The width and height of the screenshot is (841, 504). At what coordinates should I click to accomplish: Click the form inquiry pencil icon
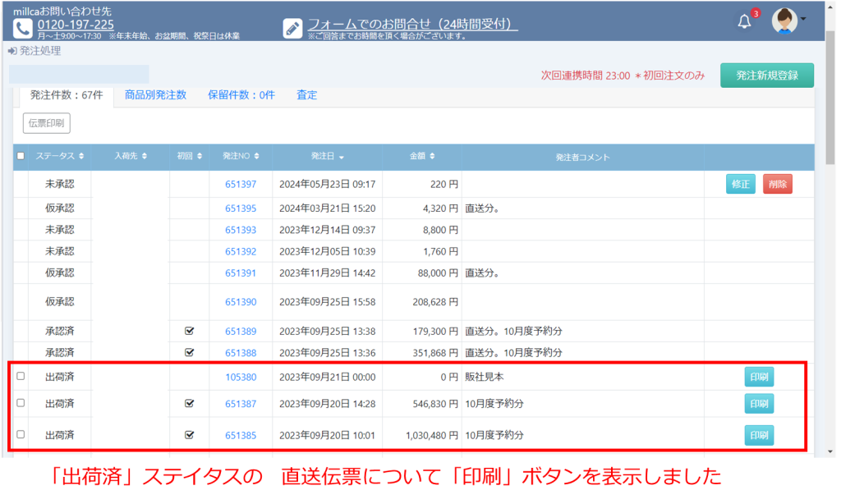pos(292,28)
